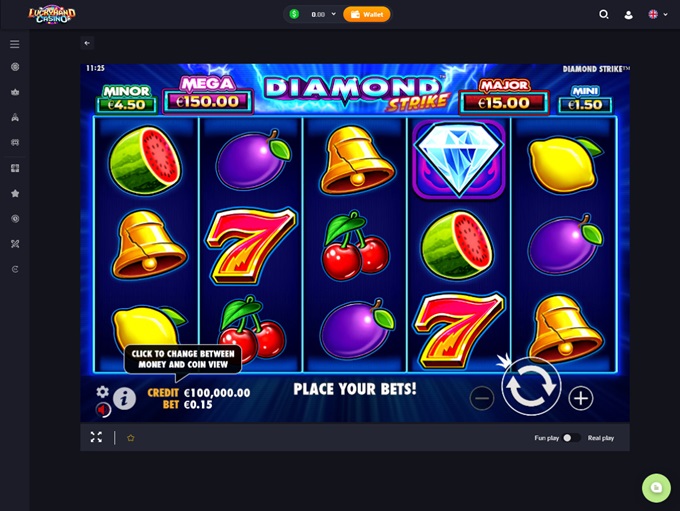
Task: Select the star favorites sidebar item
Action: click(x=15, y=193)
